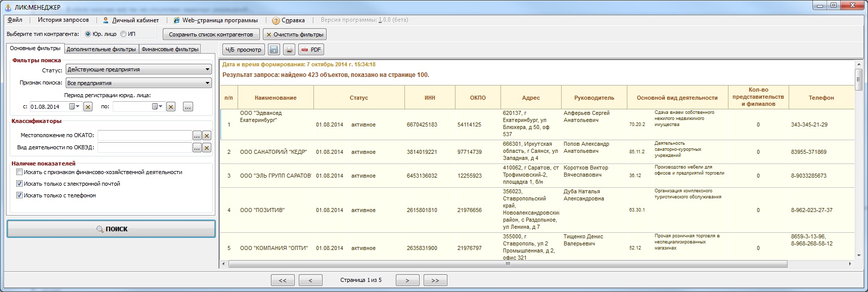Export the report to PDF
Screen dimensions: 868x292
tap(311, 50)
